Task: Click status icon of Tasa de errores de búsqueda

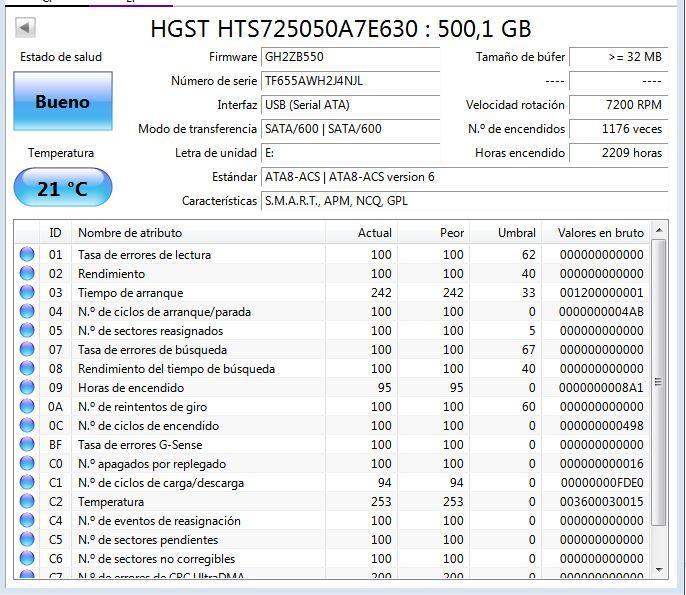Action: click(x=27, y=350)
